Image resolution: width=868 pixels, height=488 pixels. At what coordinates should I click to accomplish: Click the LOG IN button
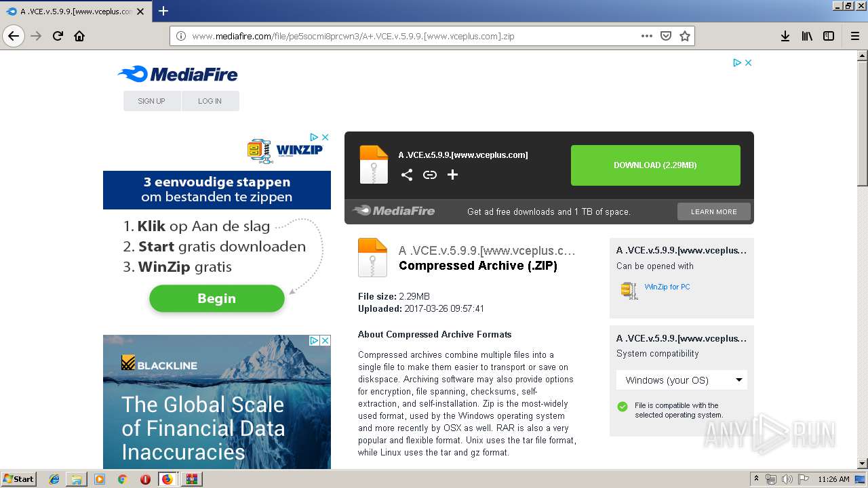[x=210, y=101]
